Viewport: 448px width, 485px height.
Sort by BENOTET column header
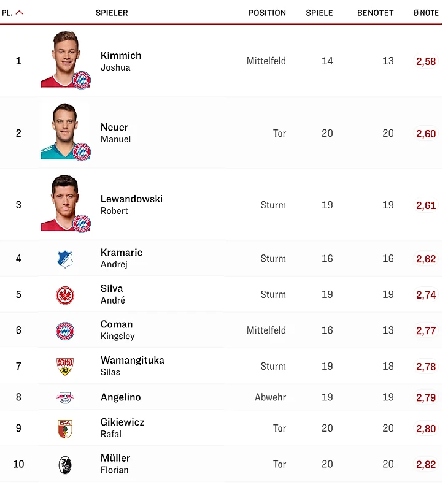pyautogui.click(x=375, y=13)
